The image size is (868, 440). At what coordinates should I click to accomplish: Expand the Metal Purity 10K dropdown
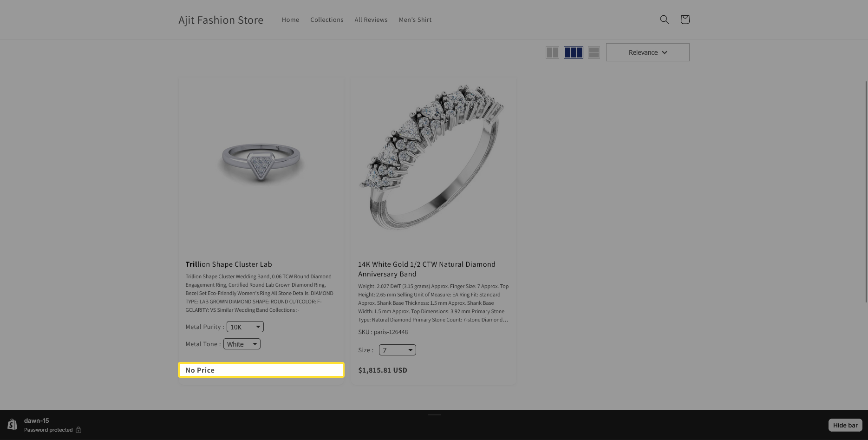pyautogui.click(x=245, y=327)
